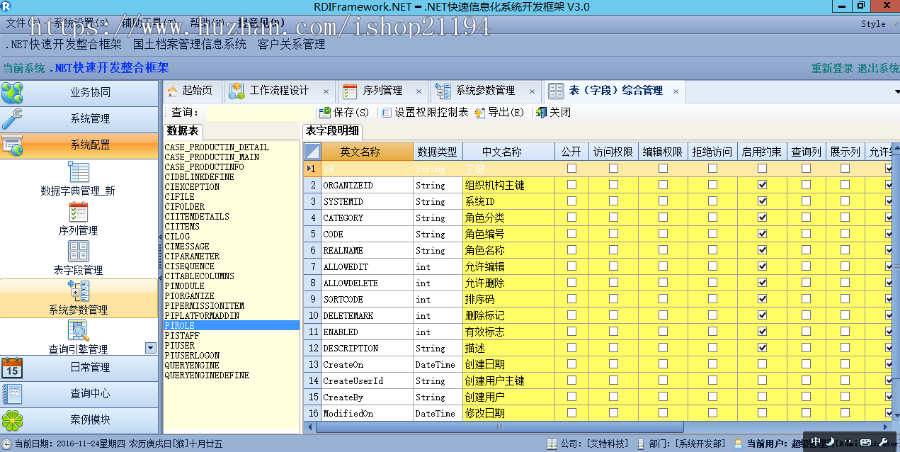
Task: Click the 系统参数管理 tab icon
Action: pos(443,91)
